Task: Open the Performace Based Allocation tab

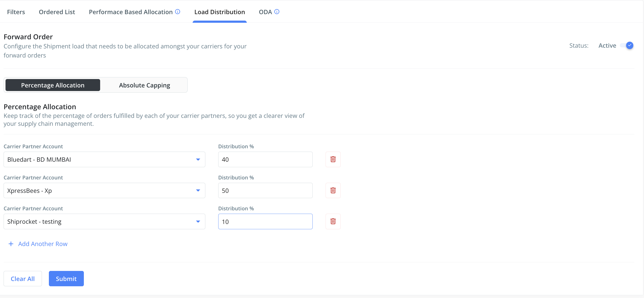Action: [x=131, y=12]
